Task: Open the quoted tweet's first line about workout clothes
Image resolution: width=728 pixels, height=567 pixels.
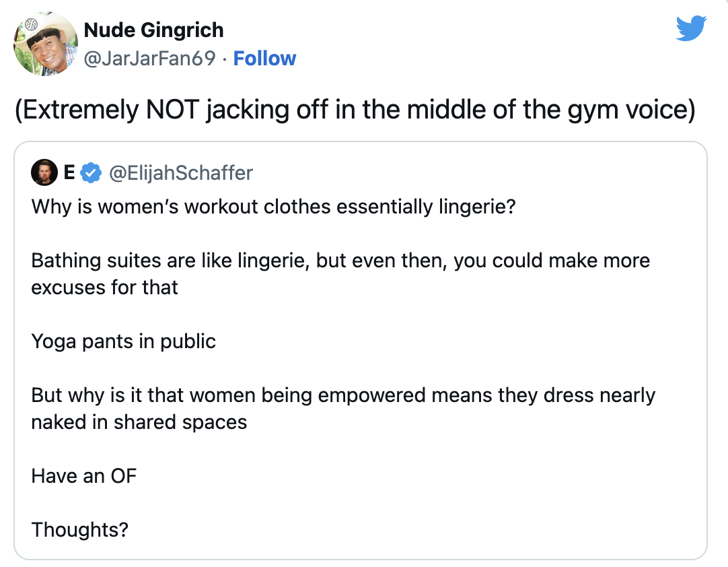Action: coord(273,207)
